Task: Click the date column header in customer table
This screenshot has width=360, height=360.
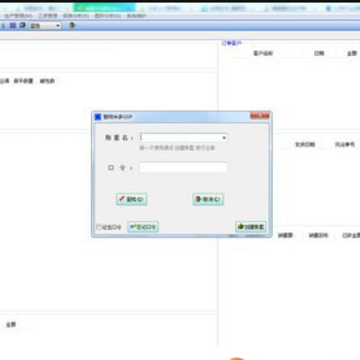Action: [x=319, y=53]
